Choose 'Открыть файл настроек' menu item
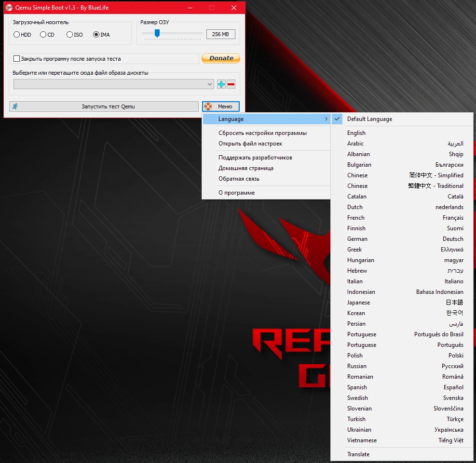This screenshot has width=476, height=463. (266, 144)
